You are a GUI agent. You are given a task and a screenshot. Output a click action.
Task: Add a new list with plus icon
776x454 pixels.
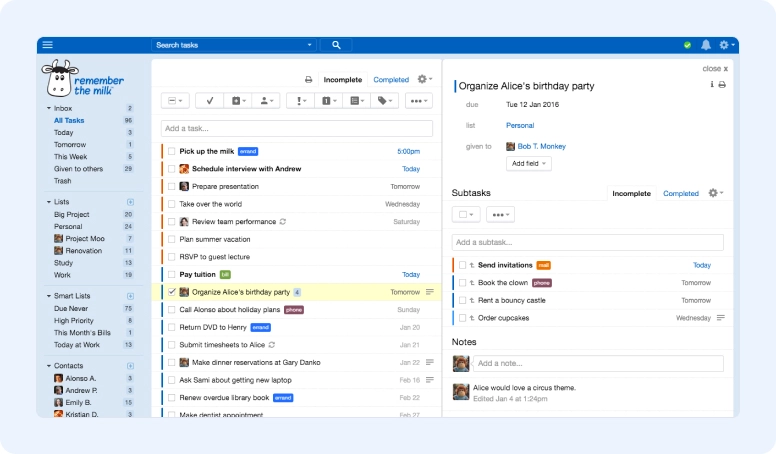(x=130, y=202)
